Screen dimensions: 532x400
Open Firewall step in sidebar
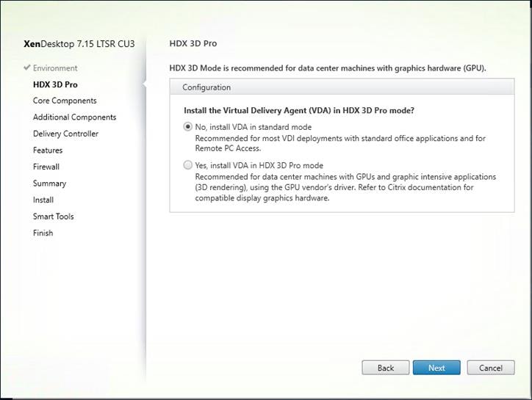point(46,167)
